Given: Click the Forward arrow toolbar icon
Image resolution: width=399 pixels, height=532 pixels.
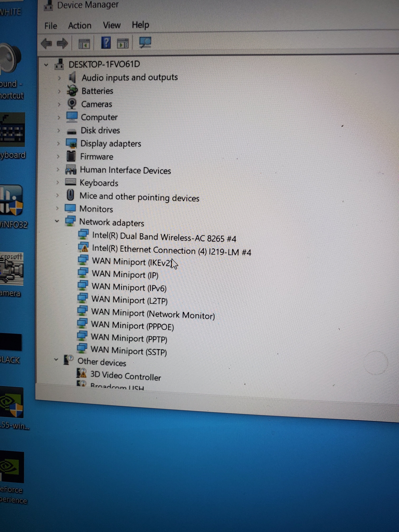Looking at the screenshot, I should [x=62, y=44].
